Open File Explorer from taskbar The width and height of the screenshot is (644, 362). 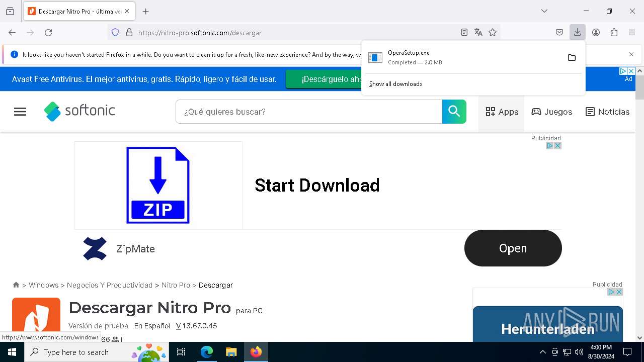[x=231, y=352]
